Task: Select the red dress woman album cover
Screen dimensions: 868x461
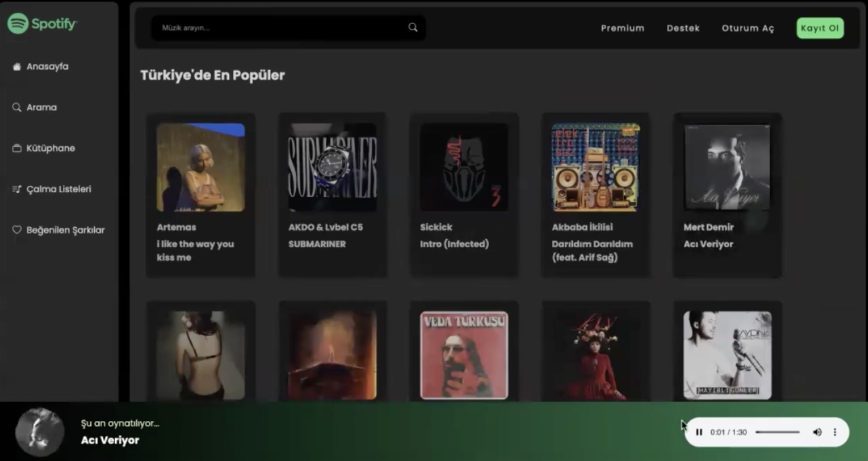Action: 596,355
